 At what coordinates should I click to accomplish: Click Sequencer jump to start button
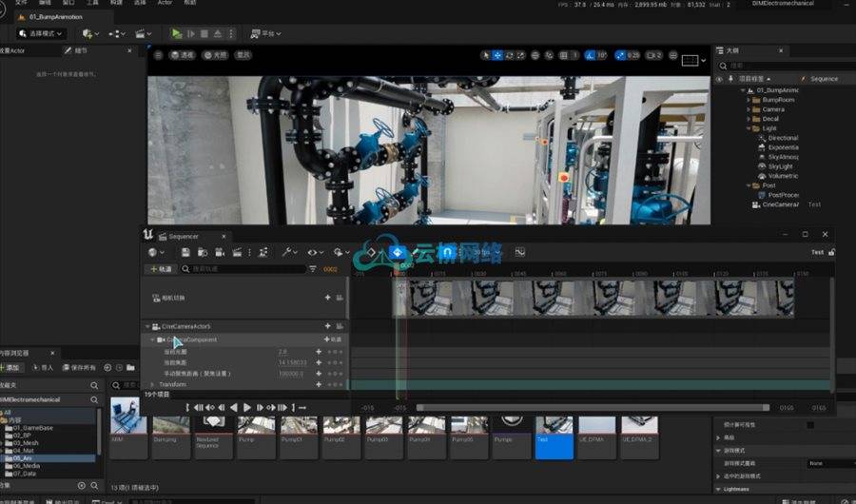[x=198, y=407]
